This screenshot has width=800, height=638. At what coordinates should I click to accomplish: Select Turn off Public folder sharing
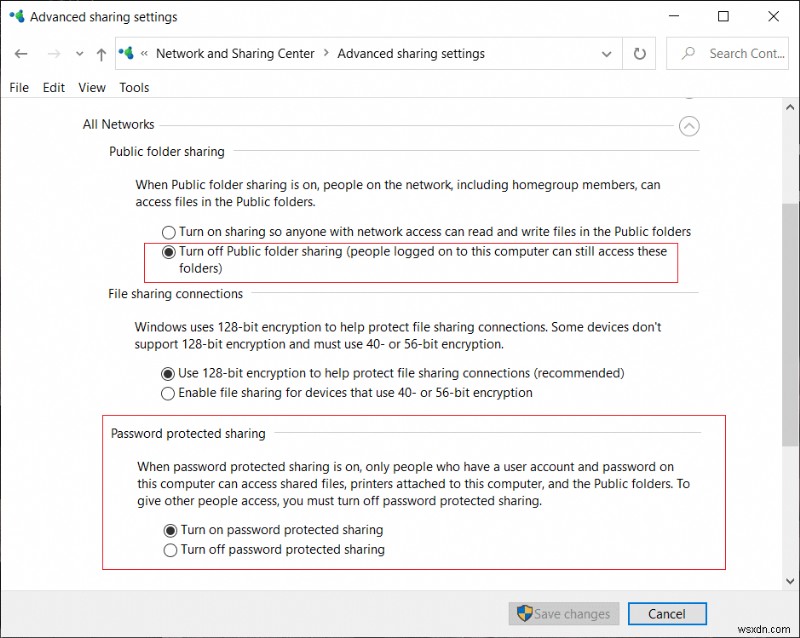point(414,260)
